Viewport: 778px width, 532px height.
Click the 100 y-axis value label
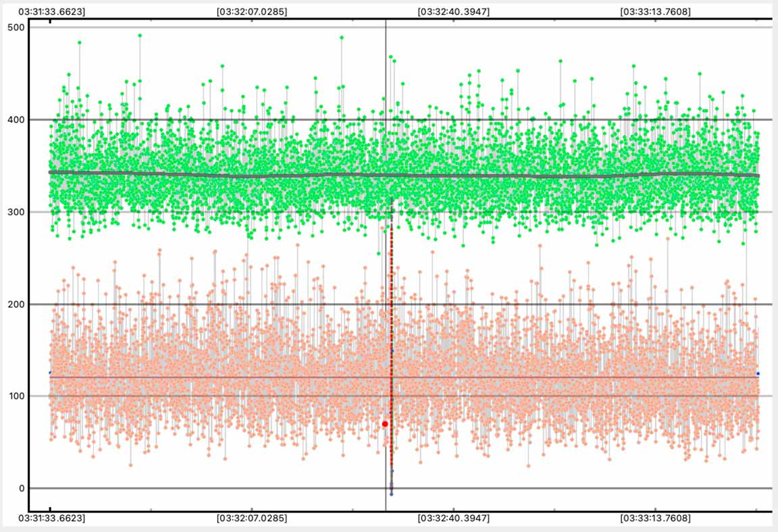[x=16, y=396]
